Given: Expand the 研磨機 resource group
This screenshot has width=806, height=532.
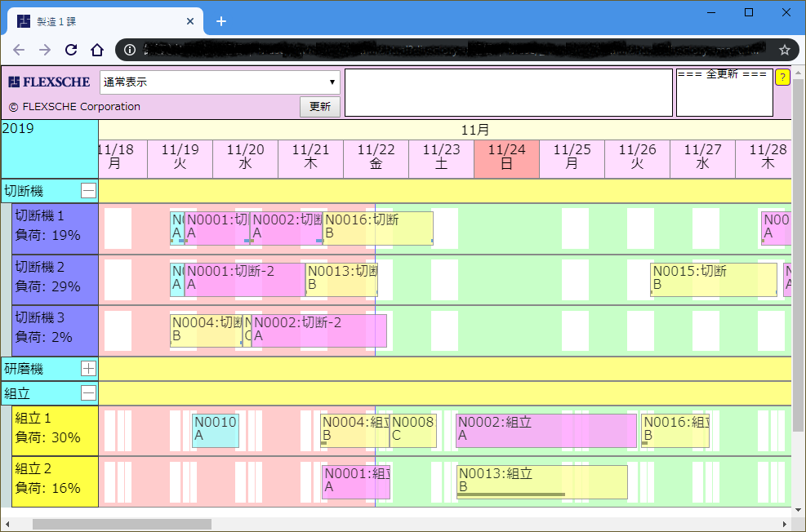Looking at the screenshot, I should pos(88,368).
